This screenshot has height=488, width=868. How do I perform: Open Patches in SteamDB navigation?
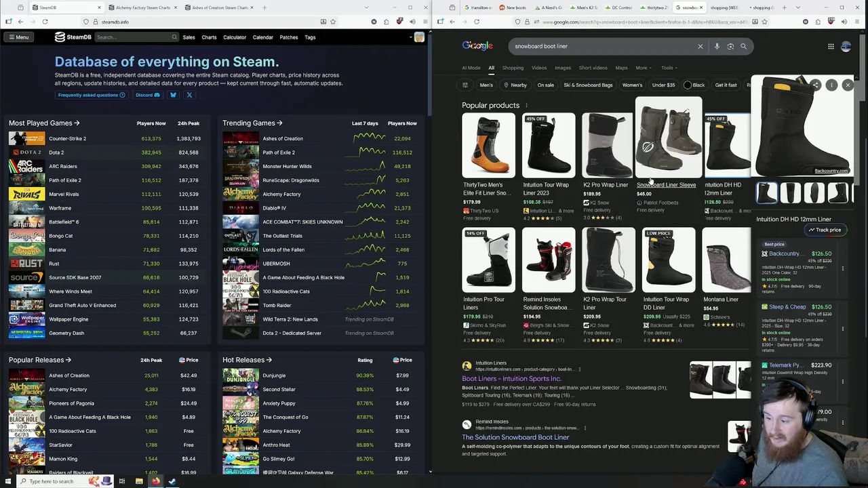[x=288, y=37]
